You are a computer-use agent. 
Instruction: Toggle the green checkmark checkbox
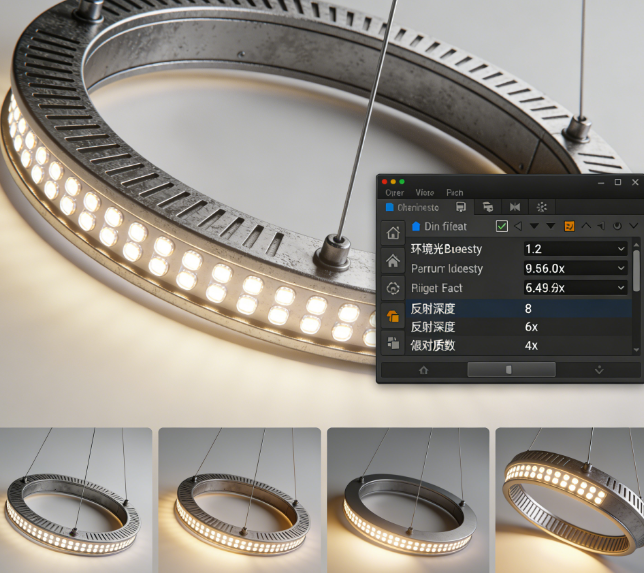[502, 227]
